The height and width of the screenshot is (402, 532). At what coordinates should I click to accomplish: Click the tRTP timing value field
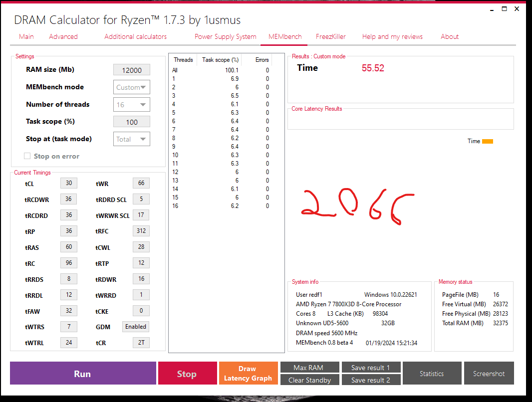141,263
